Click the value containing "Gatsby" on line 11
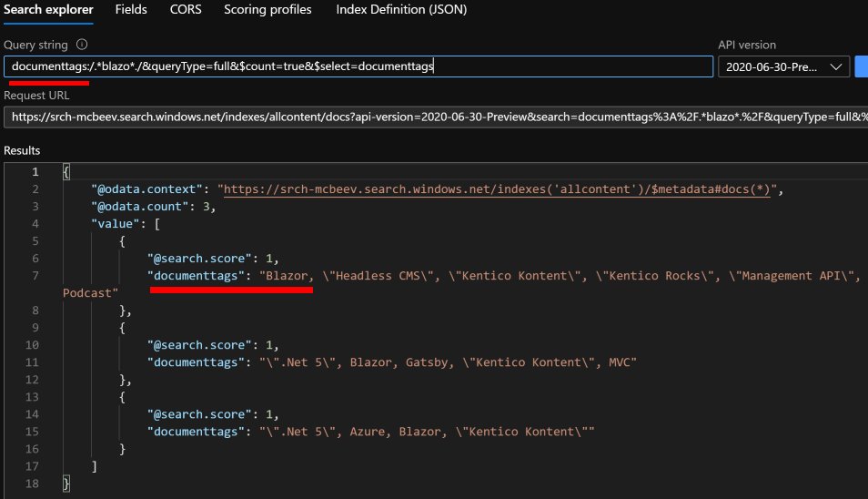 point(448,362)
